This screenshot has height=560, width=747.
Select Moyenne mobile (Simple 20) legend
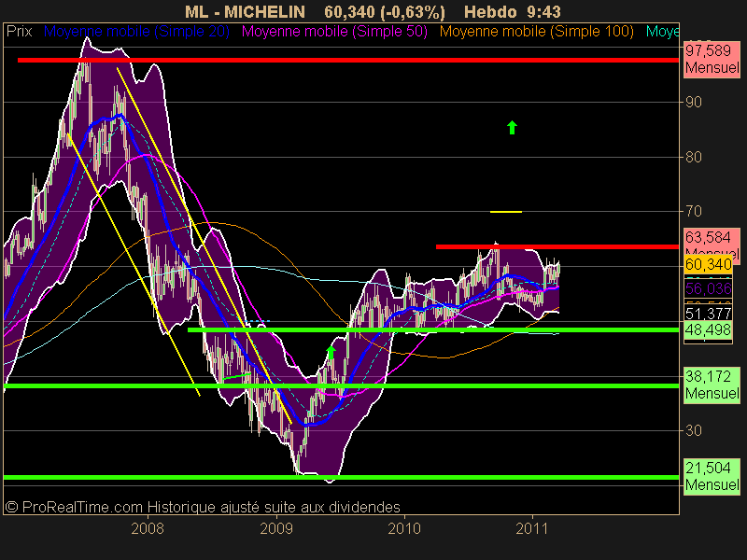[136, 32]
